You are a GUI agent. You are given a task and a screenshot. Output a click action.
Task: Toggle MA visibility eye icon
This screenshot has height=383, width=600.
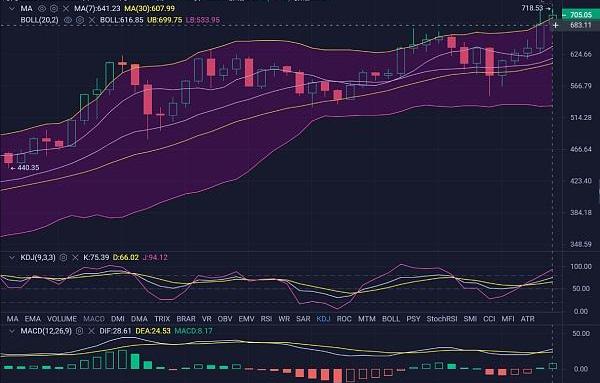tap(42, 8)
